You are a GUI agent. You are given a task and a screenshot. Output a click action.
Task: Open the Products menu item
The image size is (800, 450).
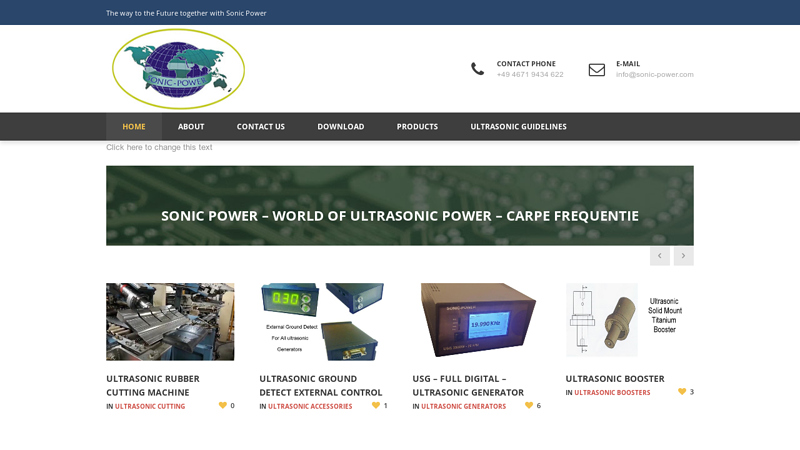point(417,127)
